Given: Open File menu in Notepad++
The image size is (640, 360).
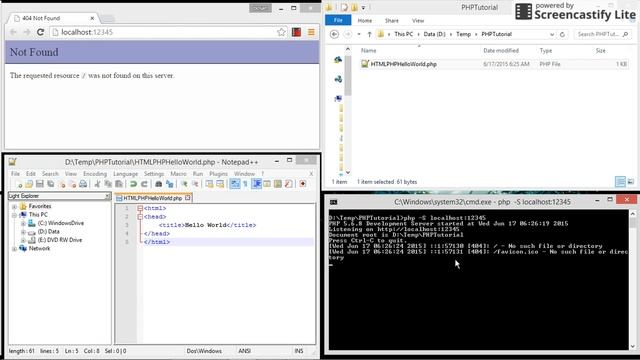Looking at the screenshot, I should pos(16,174).
